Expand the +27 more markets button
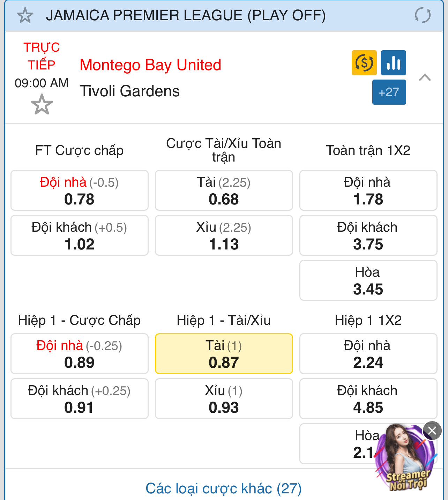448x500 pixels. pyautogui.click(x=389, y=92)
